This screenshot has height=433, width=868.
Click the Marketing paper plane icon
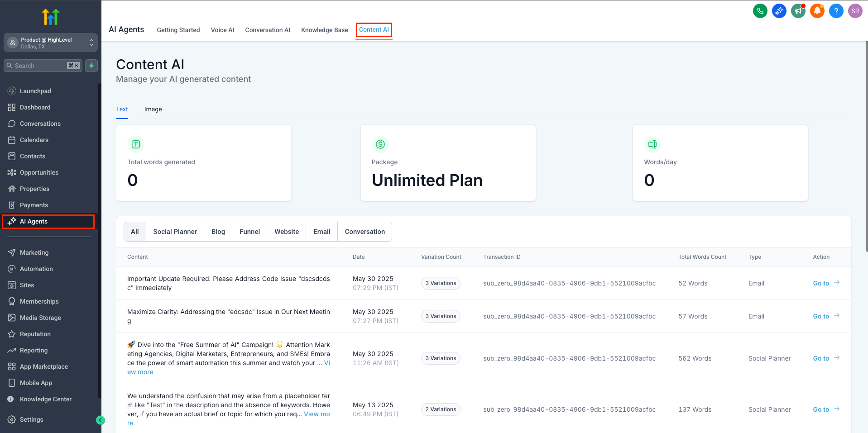[12, 252]
